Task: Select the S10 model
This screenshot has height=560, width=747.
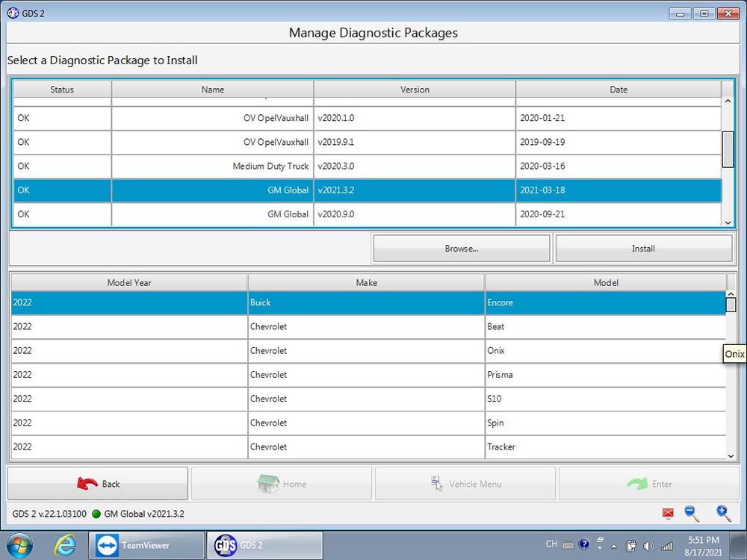Action: [606, 399]
